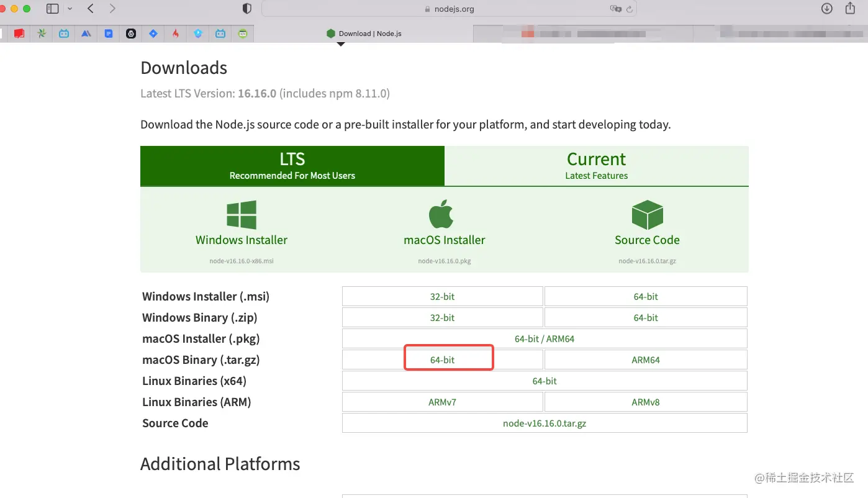
Task: Click the Windows Binary (.zip) row label
Action: [199, 317]
